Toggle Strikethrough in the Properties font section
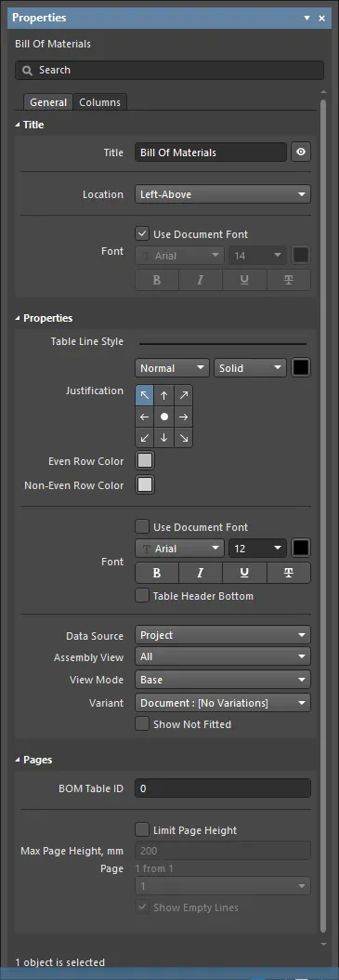Viewport: 339px width, 980px height. coord(289,573)
